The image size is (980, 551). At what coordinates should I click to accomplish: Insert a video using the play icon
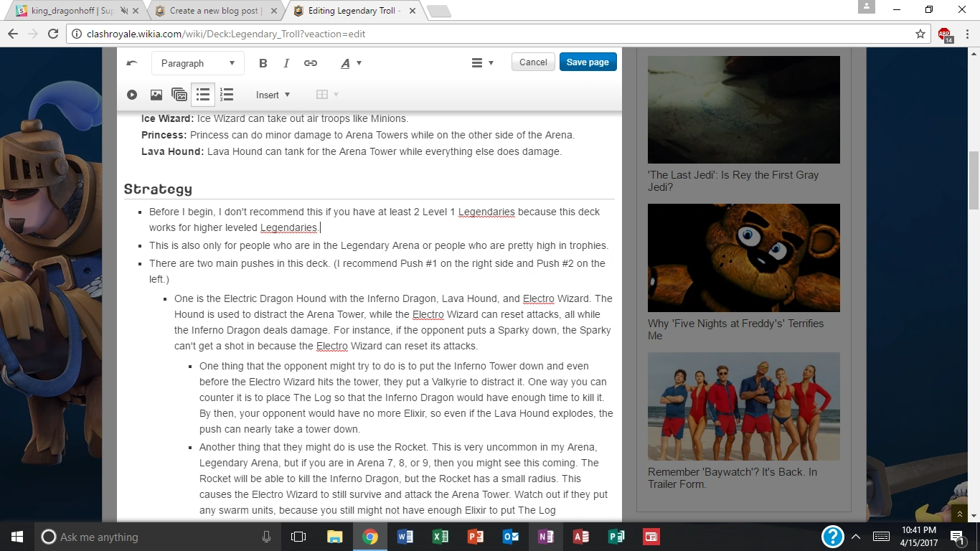click(132, 95)
